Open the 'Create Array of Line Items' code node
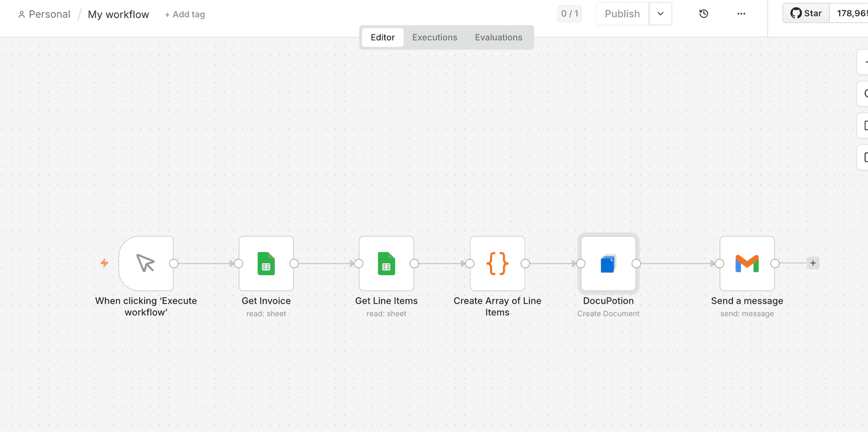 pos(497,263)
